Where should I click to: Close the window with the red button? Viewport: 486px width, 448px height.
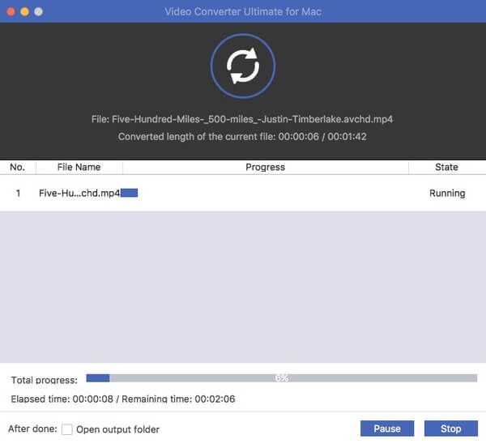(x=11, y=12)
